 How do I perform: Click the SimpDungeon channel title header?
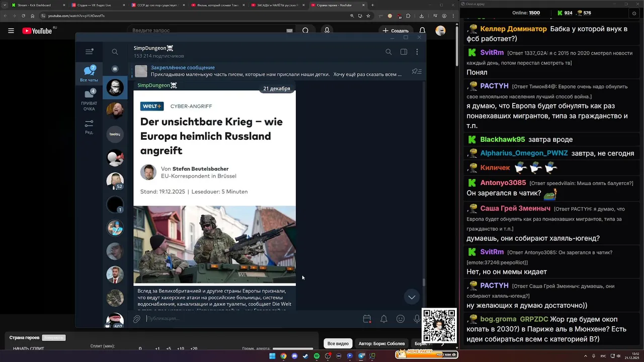(x=153, y=48)
